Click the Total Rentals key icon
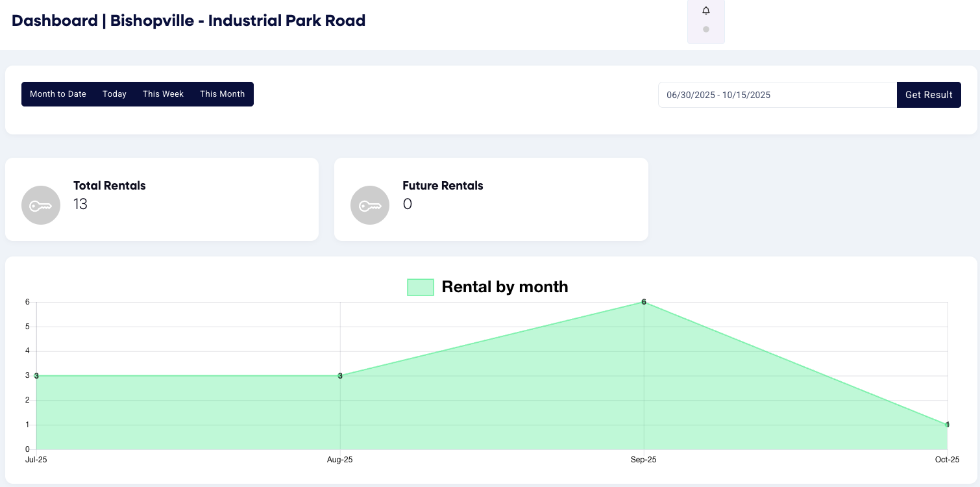Viewport: 980px width, 487px height. point(41,205)
